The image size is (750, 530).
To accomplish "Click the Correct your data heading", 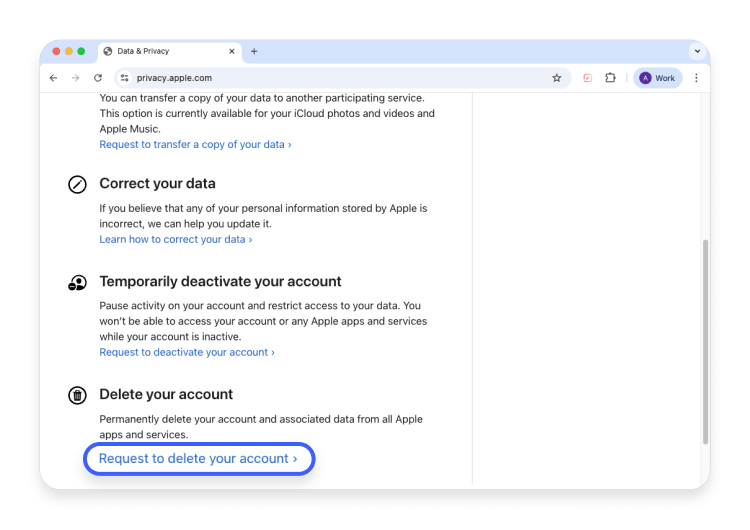I will tap(157, 184).
